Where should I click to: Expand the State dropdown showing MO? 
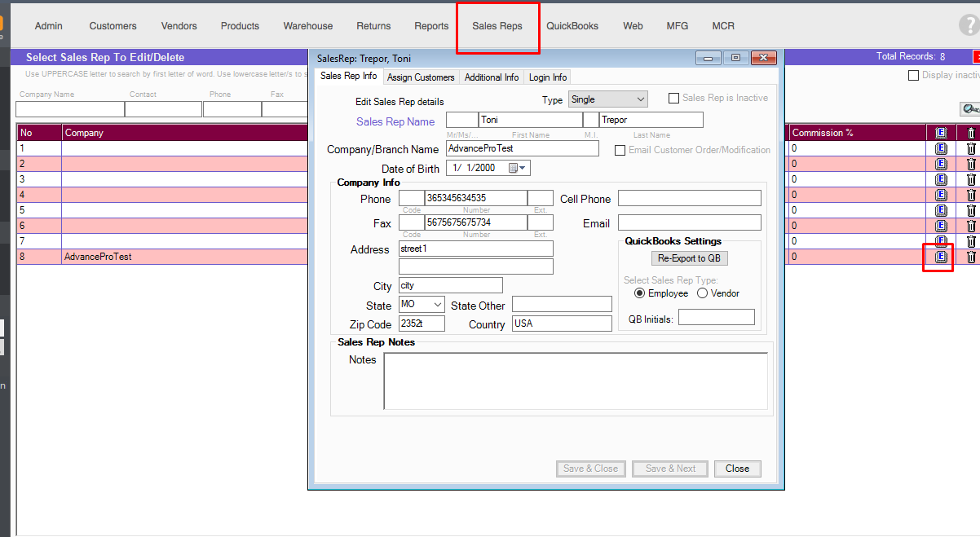(x=422, y=305)
